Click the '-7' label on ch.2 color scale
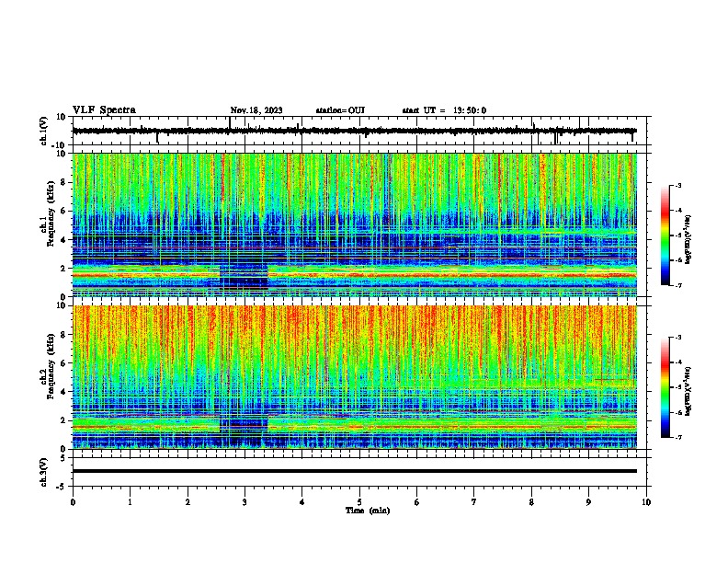The height and width of the screenshot is (563, 728). point(677,438)
